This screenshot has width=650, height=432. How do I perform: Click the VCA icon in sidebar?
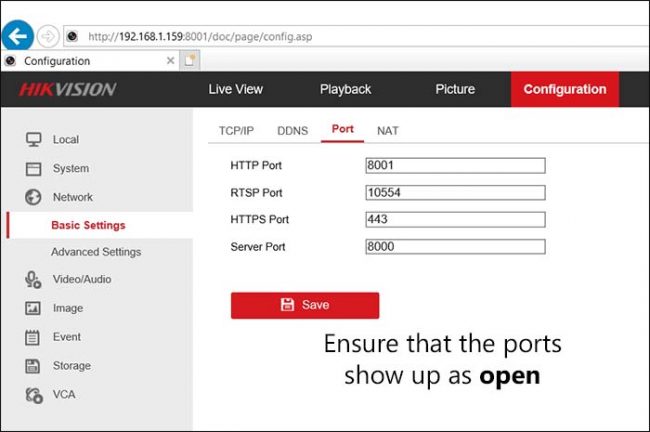coord(33,395)
